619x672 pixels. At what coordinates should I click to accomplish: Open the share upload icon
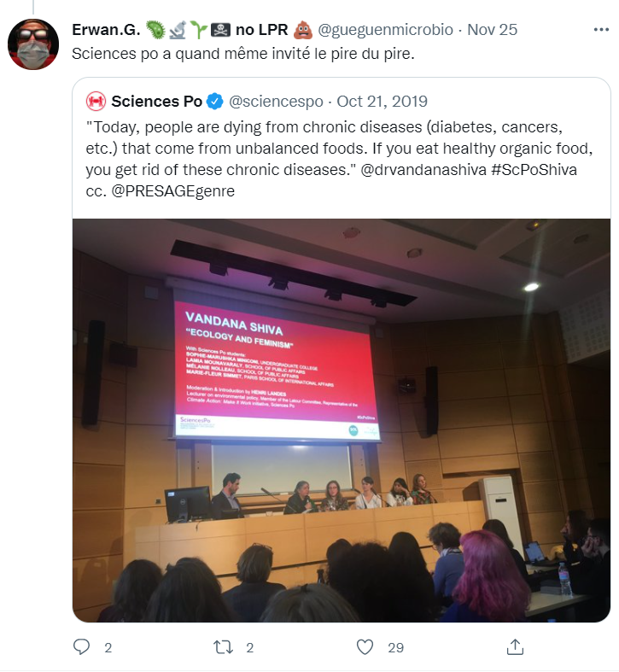[x=515, y=646]
